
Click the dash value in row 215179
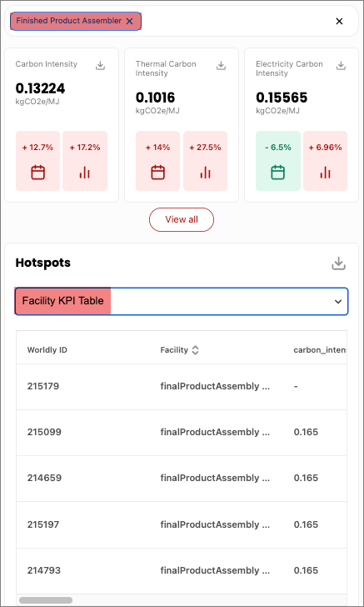[296, 386]
